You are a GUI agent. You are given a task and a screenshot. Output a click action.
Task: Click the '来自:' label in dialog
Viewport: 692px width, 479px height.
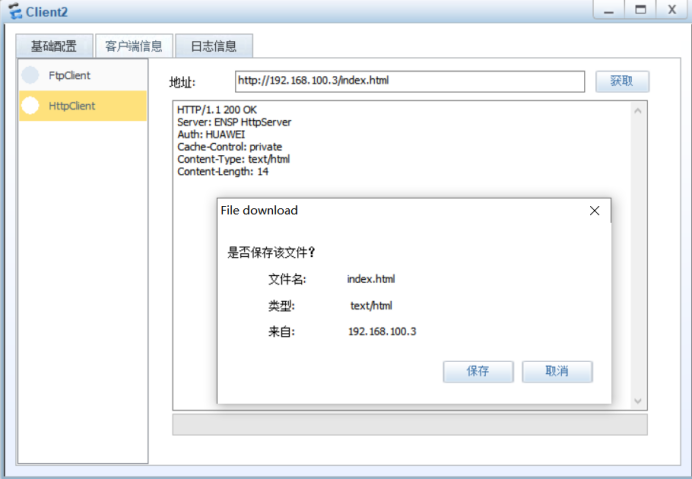[x=282, y=332]
